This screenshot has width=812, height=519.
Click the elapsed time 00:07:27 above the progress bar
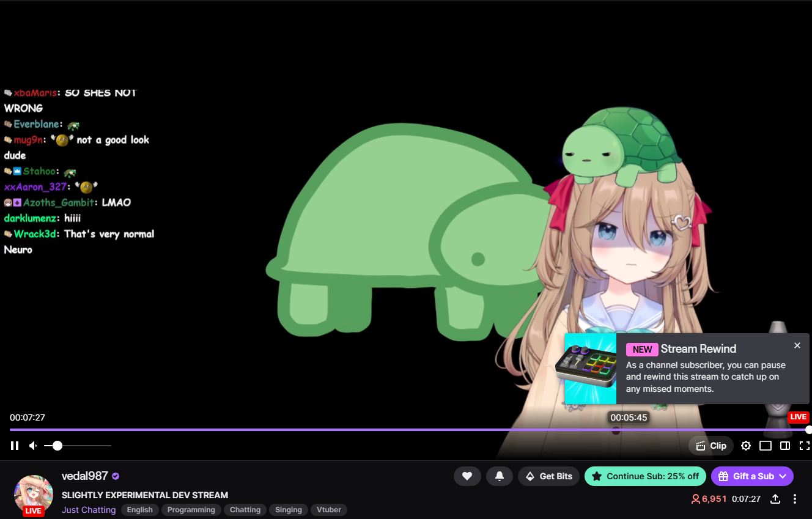point(28,418)
